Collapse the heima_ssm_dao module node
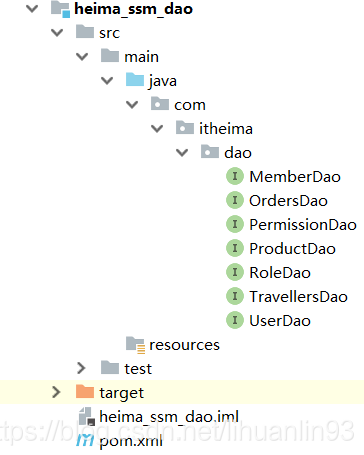The width and height of the screenshot is (364, 455). (32, 9)
